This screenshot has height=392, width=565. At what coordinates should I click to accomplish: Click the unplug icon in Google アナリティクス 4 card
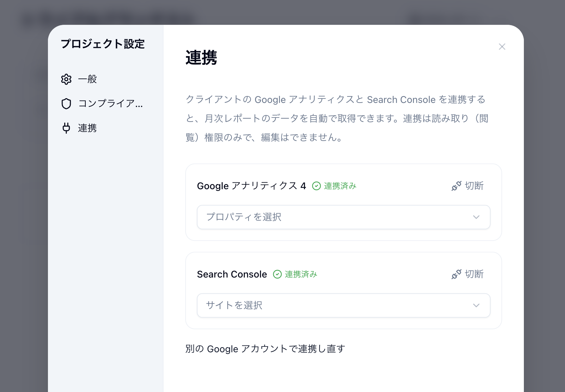tap(456, 186)
